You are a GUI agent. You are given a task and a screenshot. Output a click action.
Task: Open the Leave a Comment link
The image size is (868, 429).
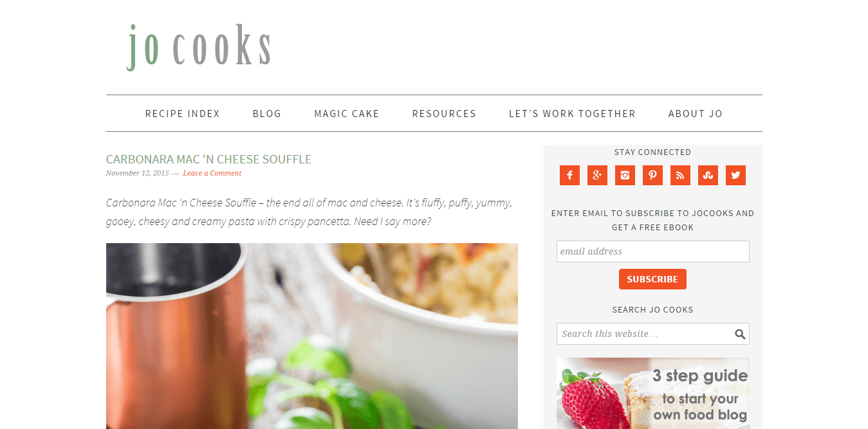212,173
